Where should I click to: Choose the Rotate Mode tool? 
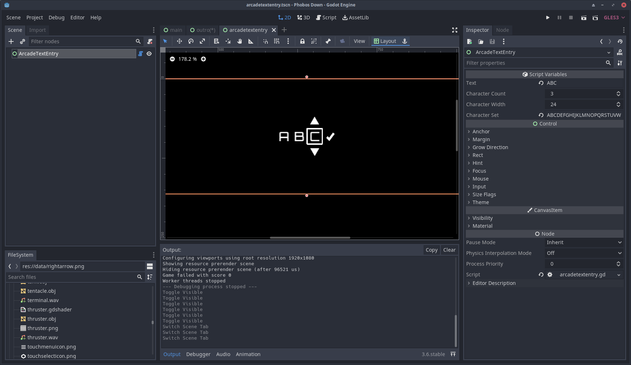tap(191, 41)
